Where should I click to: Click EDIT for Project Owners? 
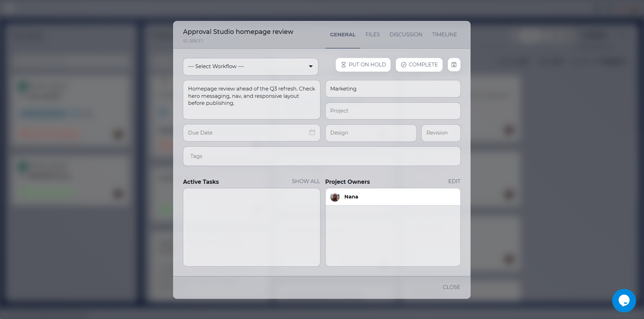click(x=454, y=181)
